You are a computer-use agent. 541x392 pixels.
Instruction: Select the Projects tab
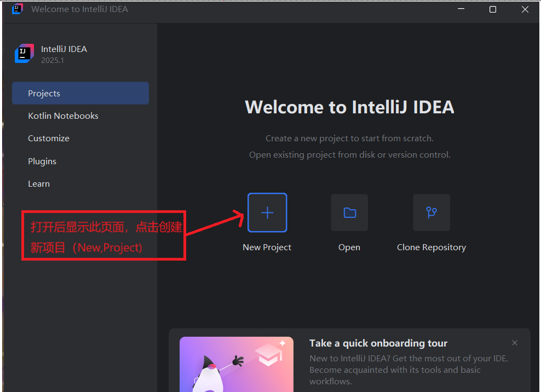click(x=80, y=93)
